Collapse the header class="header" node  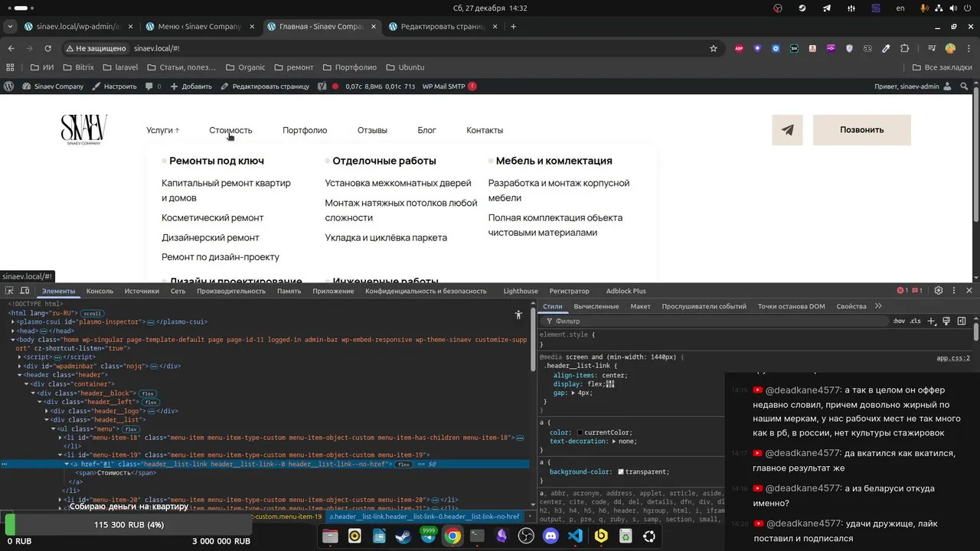click(x=20, y=375)
